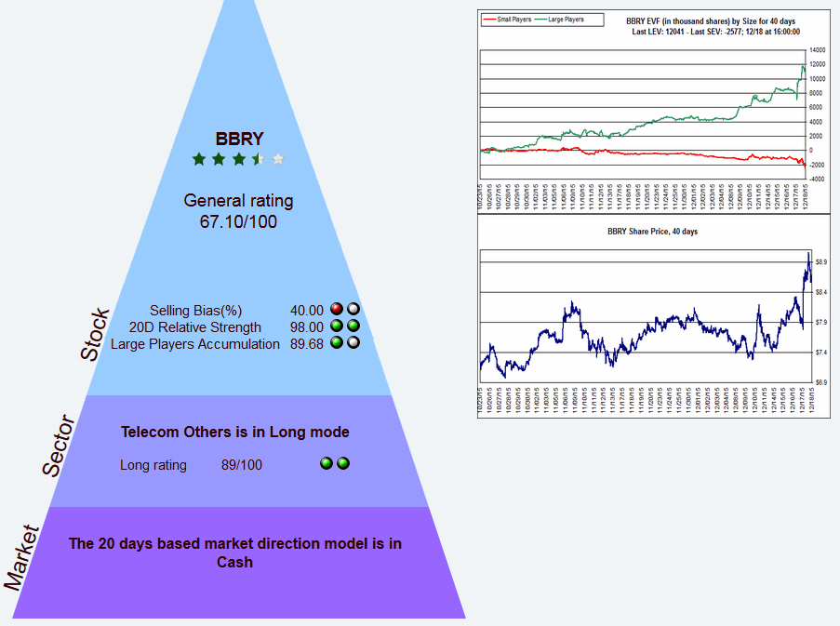840x626 pixels.
Task: Click second green light for Long rating
Action: pos(343,463)
